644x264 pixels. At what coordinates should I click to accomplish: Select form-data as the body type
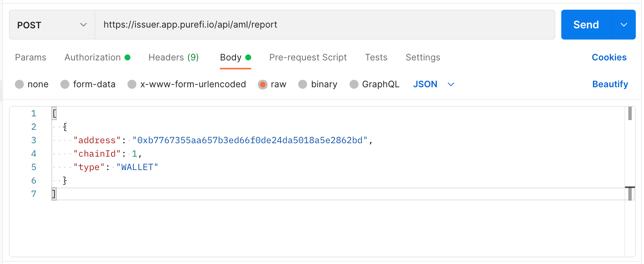[88, 84]
